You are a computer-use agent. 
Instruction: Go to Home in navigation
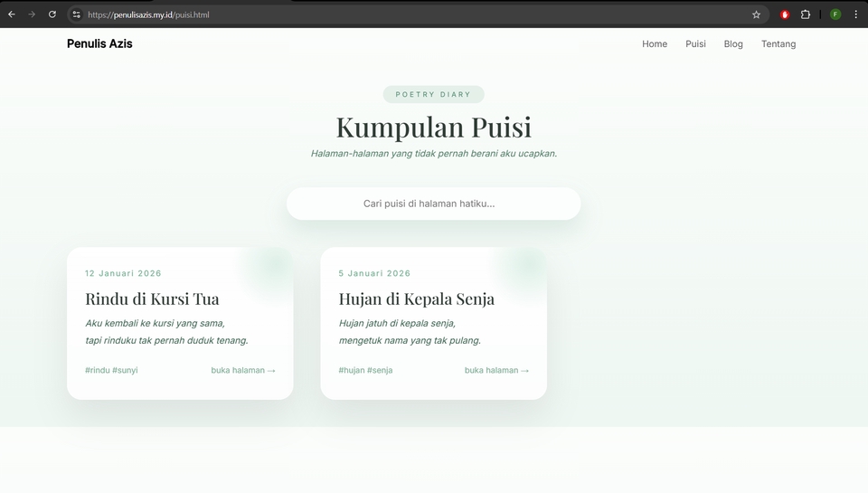tap(655, 43)
